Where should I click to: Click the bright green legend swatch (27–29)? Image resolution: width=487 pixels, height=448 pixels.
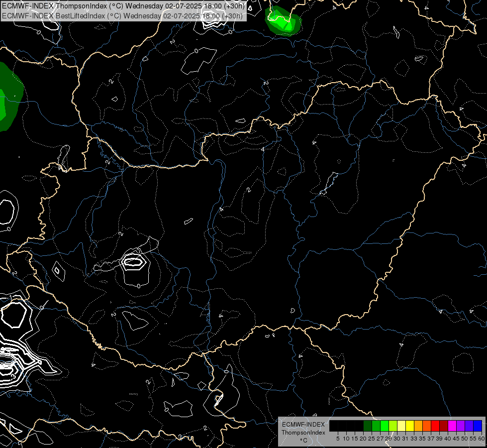(x=385, y=426)
